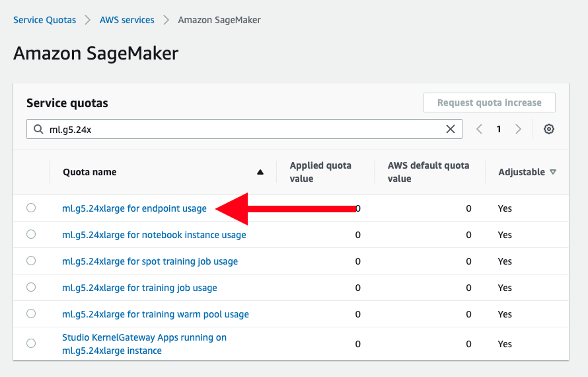Sort by Quota name ascending arrow
This screenshot has height=377, width=588.
[260, 172]
